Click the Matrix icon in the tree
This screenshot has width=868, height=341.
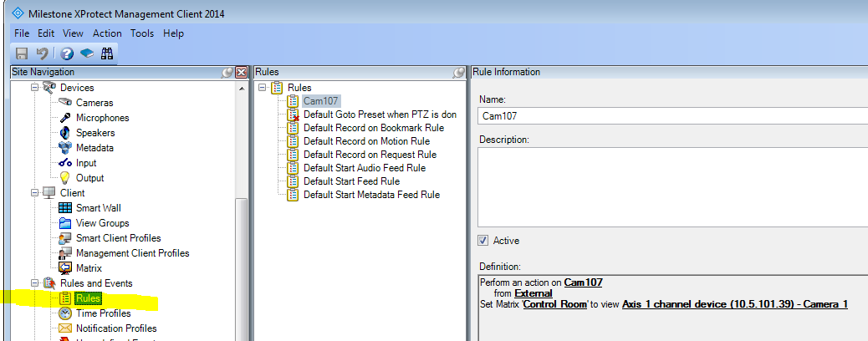[x=65, y=268]
